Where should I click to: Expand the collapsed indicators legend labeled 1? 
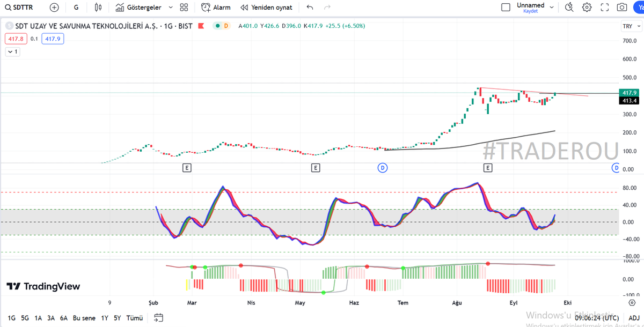[12, 51]
